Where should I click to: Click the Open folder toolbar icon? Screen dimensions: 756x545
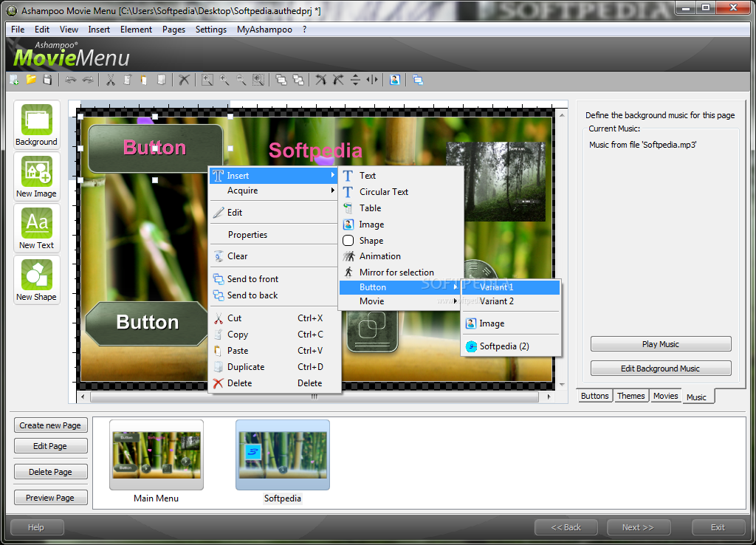tap(31, 80)
